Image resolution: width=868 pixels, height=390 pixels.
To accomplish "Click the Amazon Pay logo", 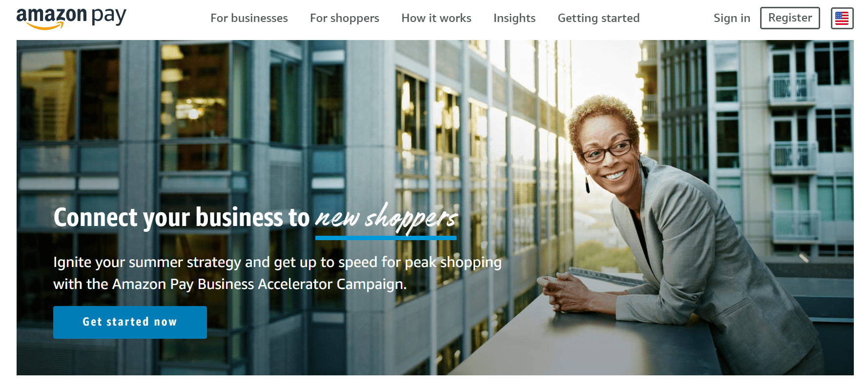I will (x=71, y=18).
